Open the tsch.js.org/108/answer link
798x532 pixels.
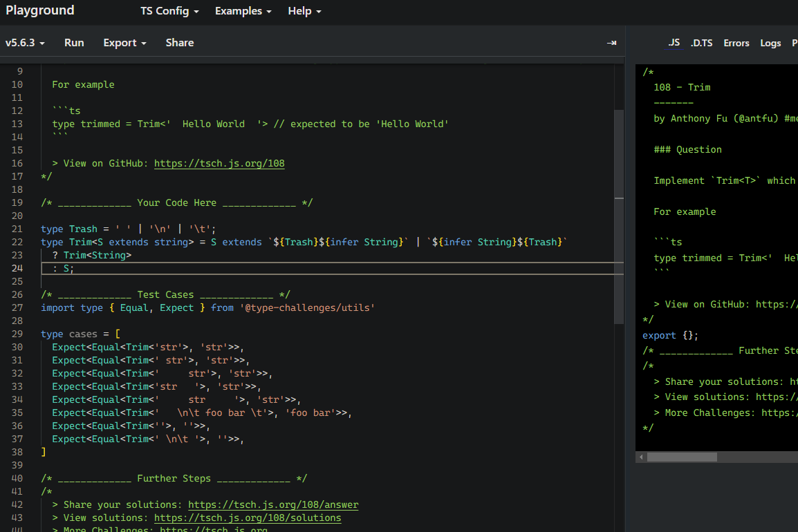click(273, 505)
